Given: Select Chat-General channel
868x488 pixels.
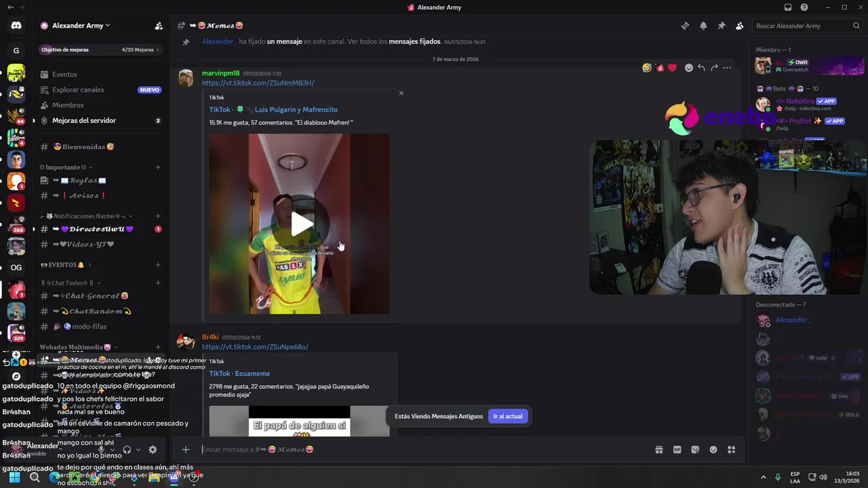Looking at the screenshot, I should coord(101,296).
